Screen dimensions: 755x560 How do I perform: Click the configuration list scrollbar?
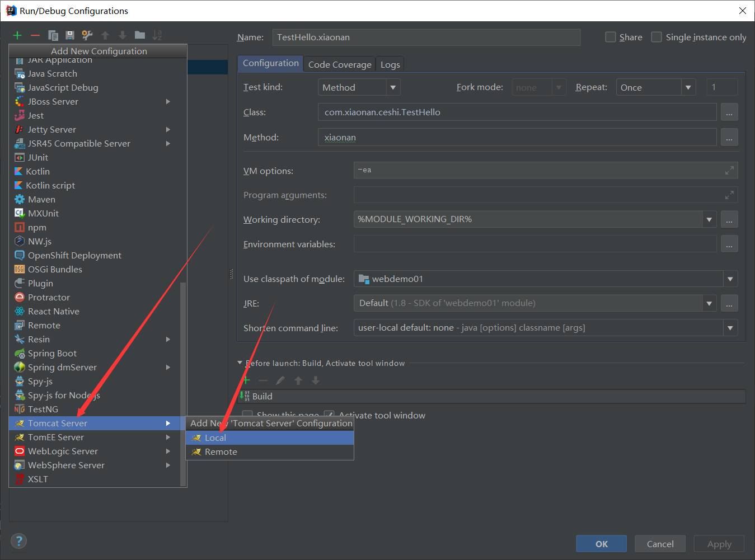[182, 383]
